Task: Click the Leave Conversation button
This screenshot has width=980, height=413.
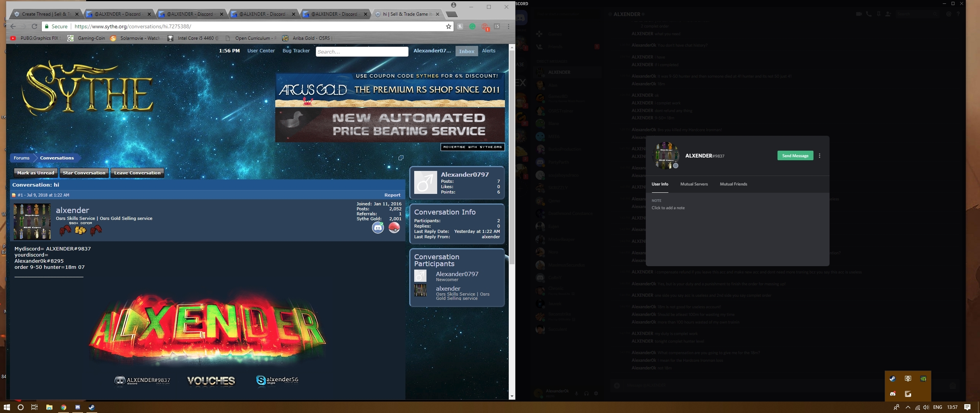Action: click(x=137, y=173)
